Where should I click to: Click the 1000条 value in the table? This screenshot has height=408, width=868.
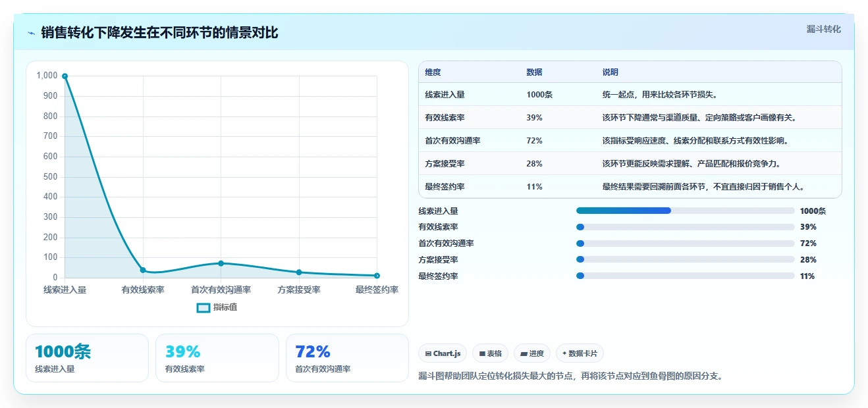pos(539,95)
